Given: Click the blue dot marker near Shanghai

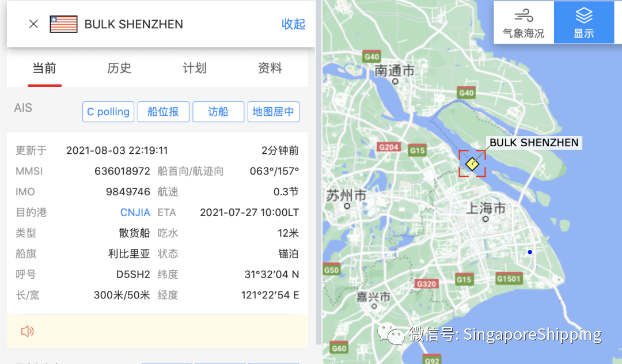Looking at the screenshot, I should coord(530,252).
